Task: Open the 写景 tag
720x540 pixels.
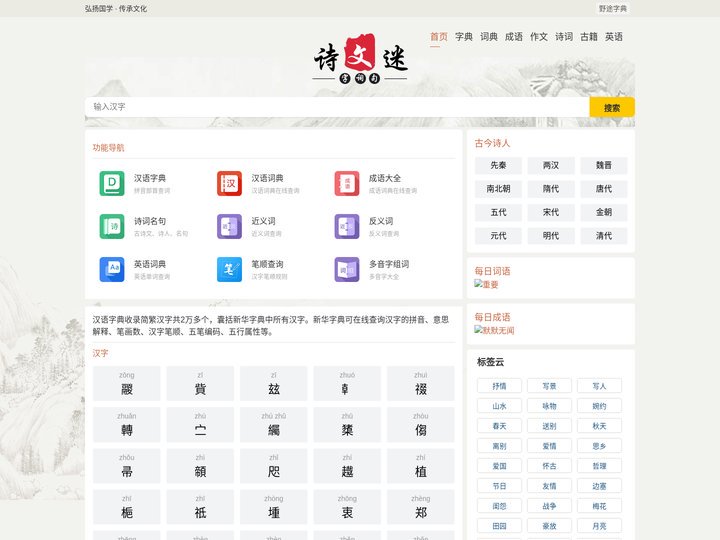Action: point(549,386)
